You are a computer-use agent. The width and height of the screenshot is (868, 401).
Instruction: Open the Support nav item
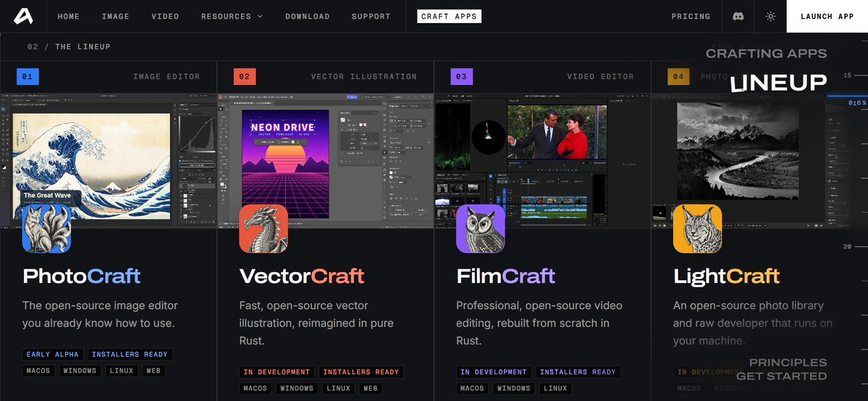pos(371,17)
